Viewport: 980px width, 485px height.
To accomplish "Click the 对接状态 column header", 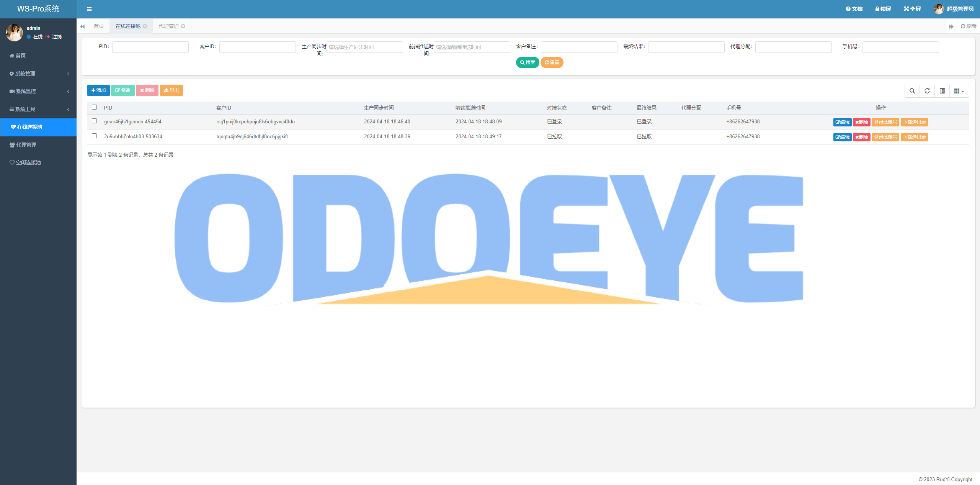I will (557, 108).
